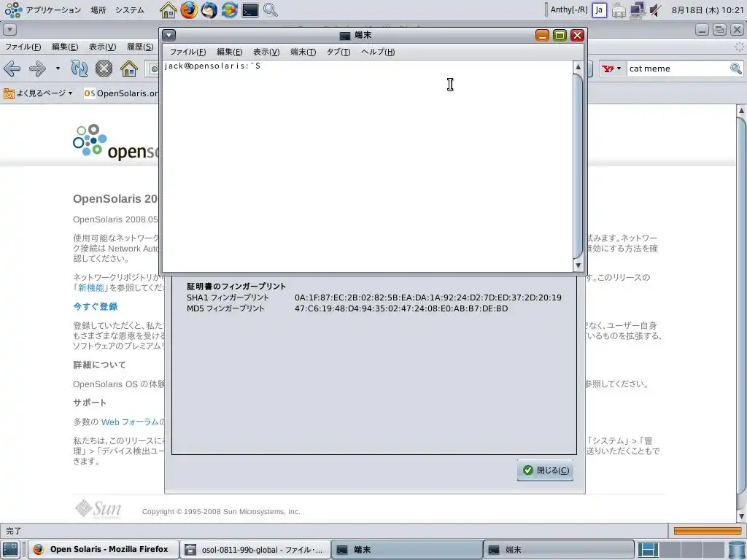Click the cat meme search field
Screen dimensions: 747x560
click(x=678, y=69)
